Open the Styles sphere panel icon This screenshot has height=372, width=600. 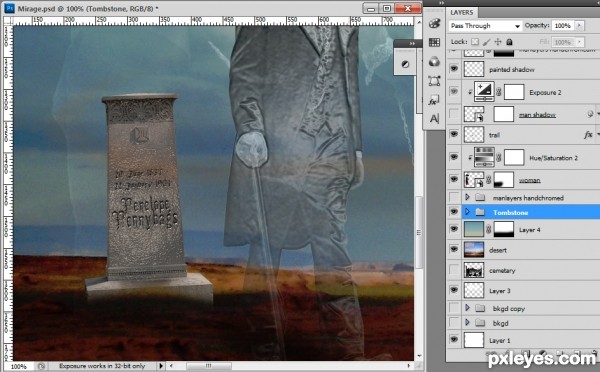tap(434, 61)
